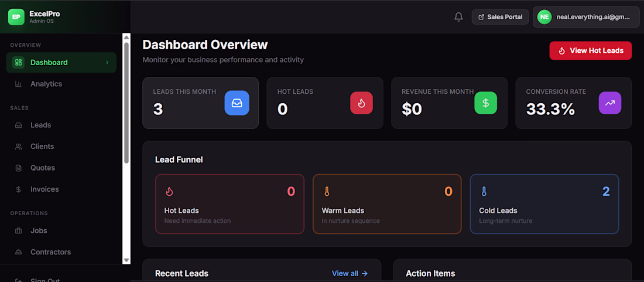Click the Dashboard grid icon in sidebar

(x=18, y=63)
